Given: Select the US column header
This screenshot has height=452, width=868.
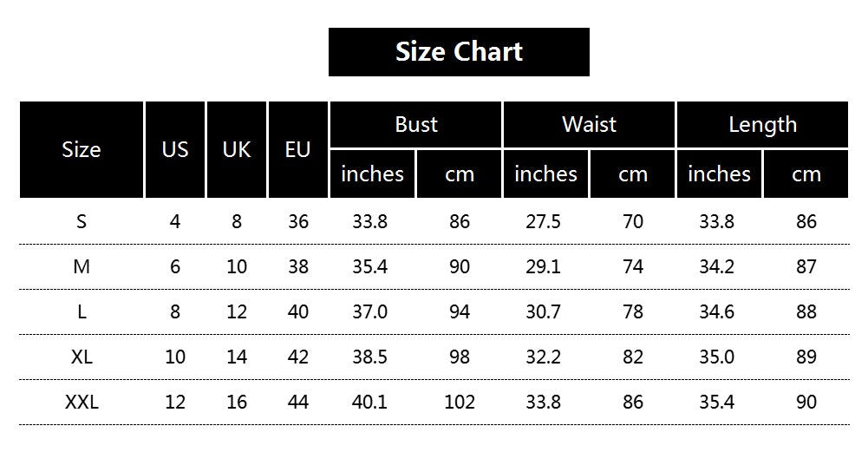Looking at the screenshot, I should pyautogui.click(x=174, y=149).
